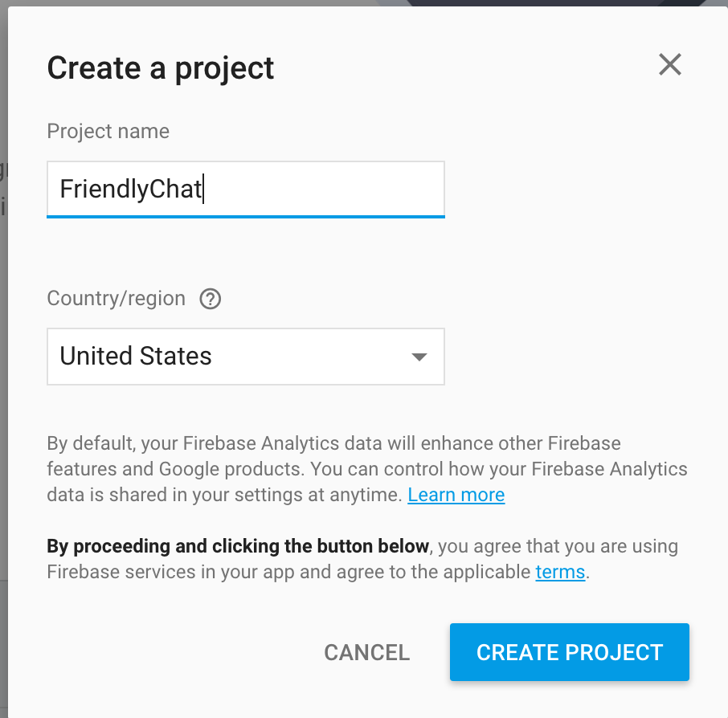Viewport: 728px width, 718px height.
Task: Click the Project name label
Action: tap(108, 132)
